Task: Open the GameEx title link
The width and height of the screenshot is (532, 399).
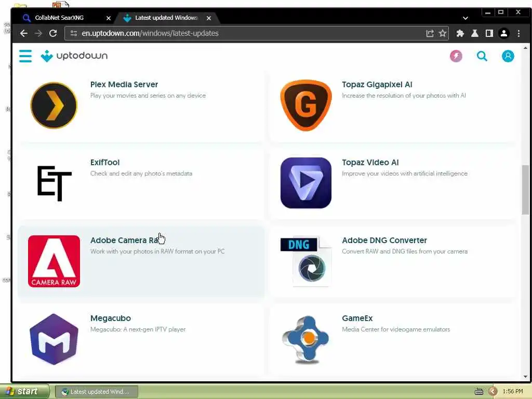Action: tap(357, 318)
